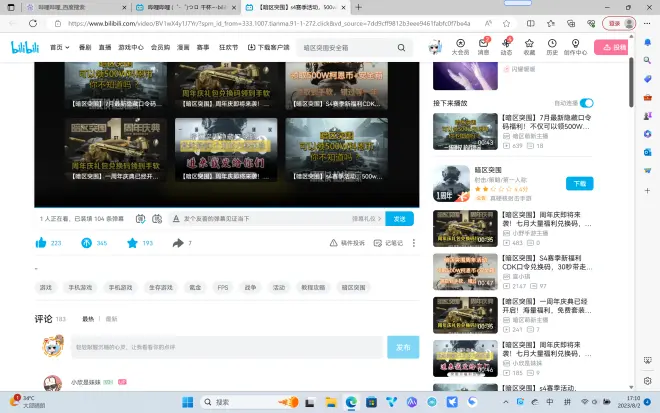The image size is (660, 413).
Task: Click the blue 下载 game download button
Action: point(580,184)
